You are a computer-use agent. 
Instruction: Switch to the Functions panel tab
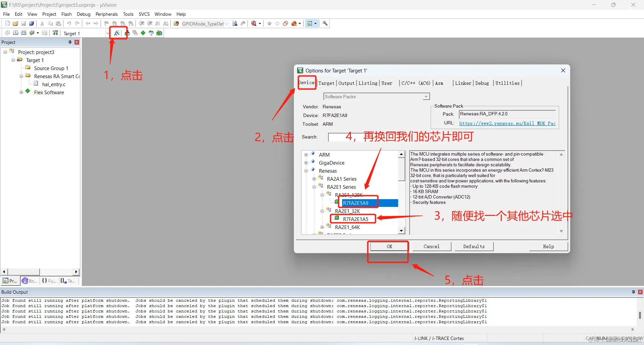point(49,281)
